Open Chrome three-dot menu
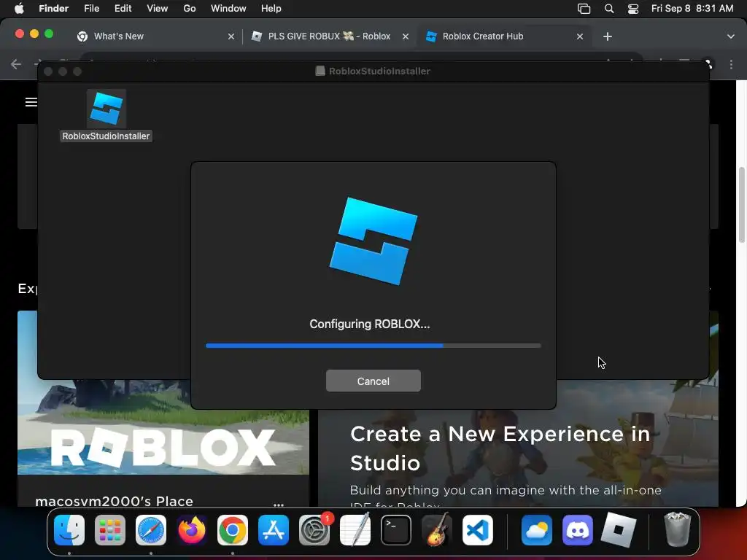 [731, 64]
